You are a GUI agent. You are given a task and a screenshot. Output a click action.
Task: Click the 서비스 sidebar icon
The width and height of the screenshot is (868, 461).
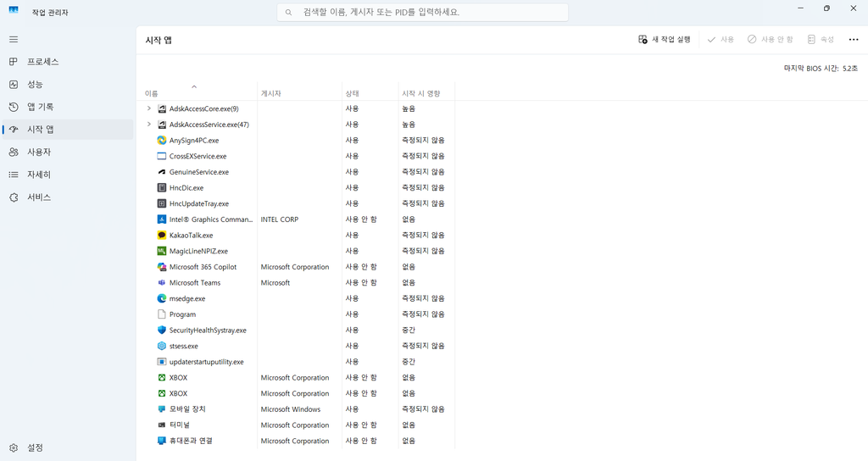click(x=14, y=197)
